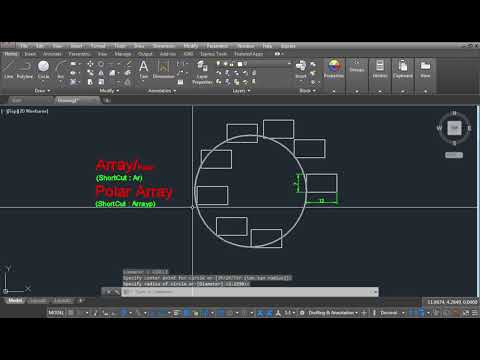Open the Express menu
The width and height of the screenshot is (480, 360).
click(288, 46)
